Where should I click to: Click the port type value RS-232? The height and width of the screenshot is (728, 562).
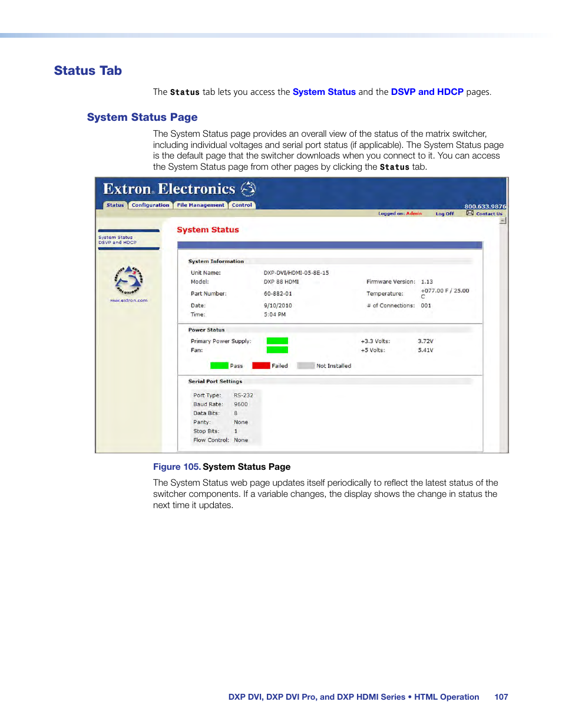click(243, 396)
